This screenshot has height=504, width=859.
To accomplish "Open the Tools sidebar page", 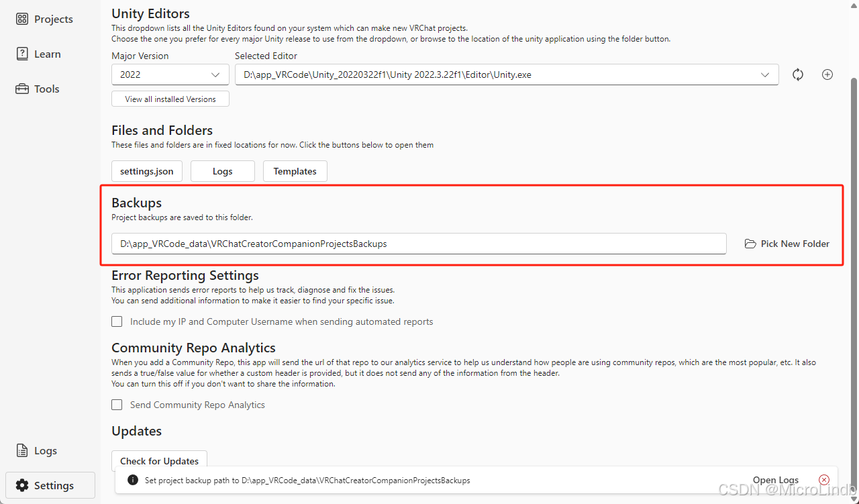I will click(50, 89).
